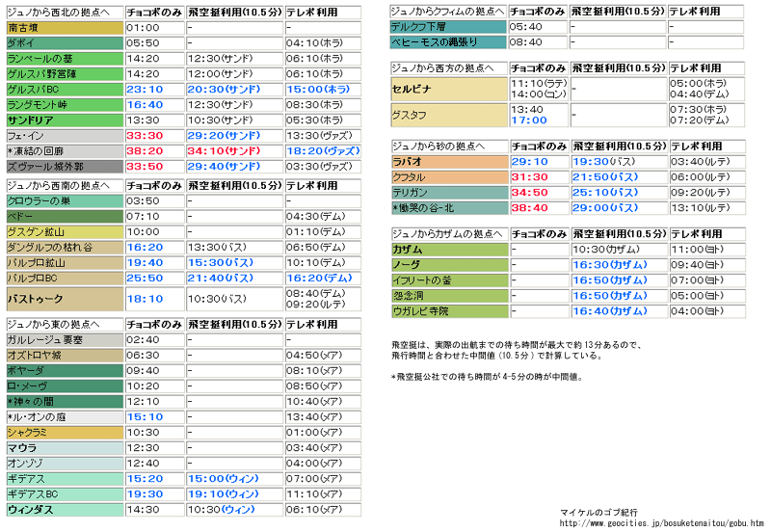Select the bold カザム row name
This screenshot has width=771, height=532.
coord(449,250)
